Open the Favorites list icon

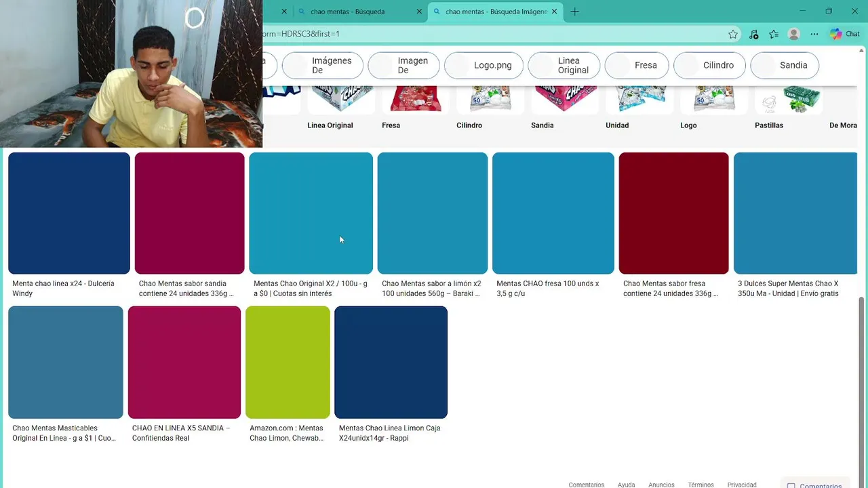pyautogui.click(x=774, y=34)
